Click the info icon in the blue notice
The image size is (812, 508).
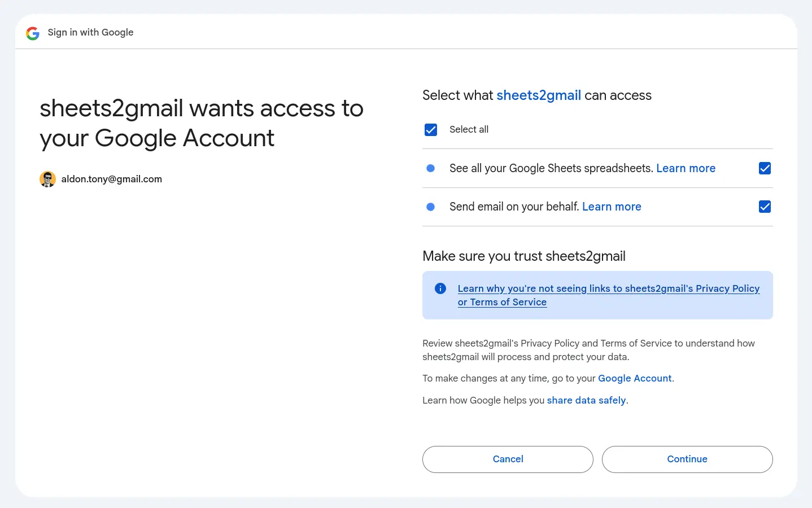click(440, 288)
